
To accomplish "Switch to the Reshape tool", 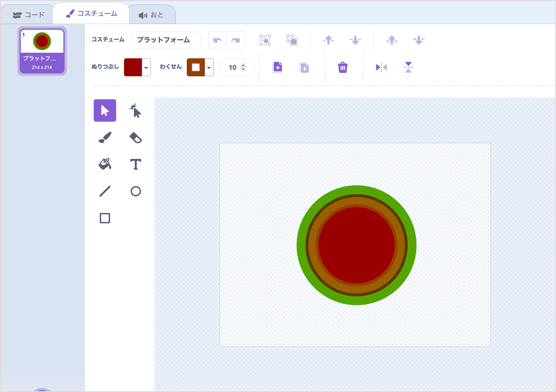I will [136, 110].
